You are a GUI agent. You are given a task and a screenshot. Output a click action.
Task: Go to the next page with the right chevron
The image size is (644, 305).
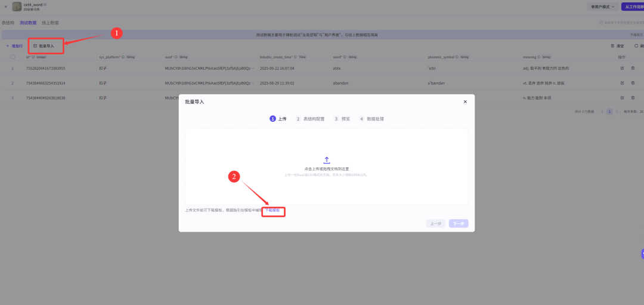tap(617, 112)
